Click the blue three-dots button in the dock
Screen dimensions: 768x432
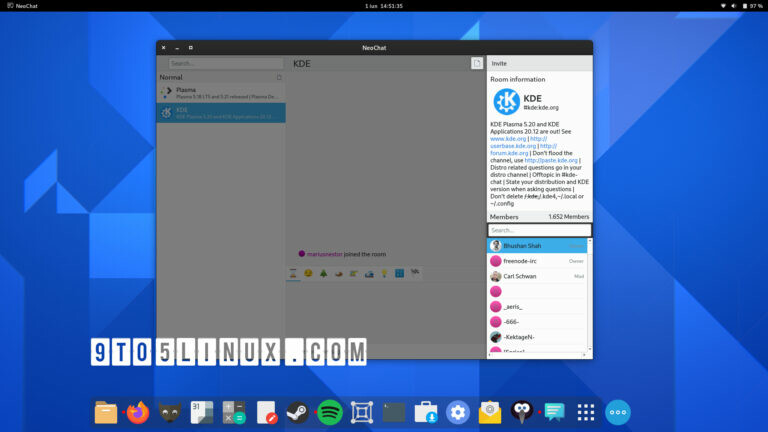(x=618, y=412)
